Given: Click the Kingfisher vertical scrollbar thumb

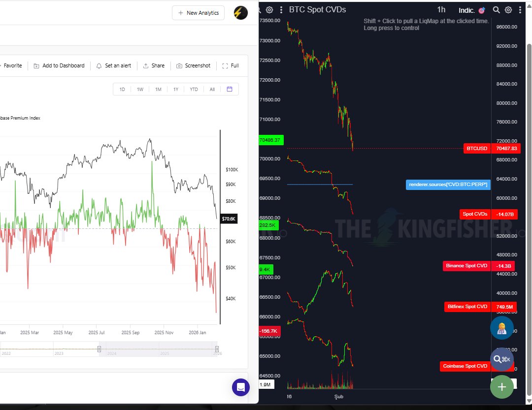Looking at the screenshot, I should pos(529,220).
